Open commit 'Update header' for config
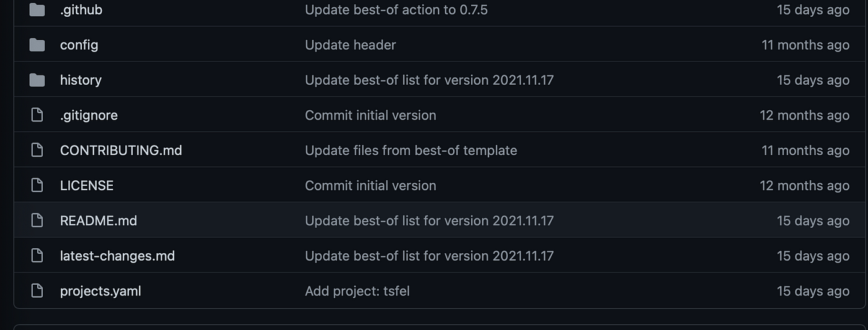 coord(350,45)
